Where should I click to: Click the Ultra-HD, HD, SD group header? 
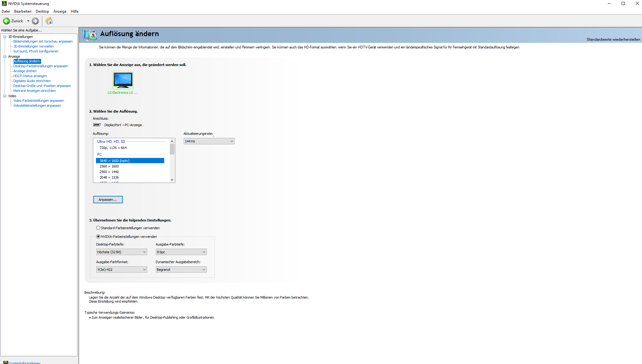111,142
